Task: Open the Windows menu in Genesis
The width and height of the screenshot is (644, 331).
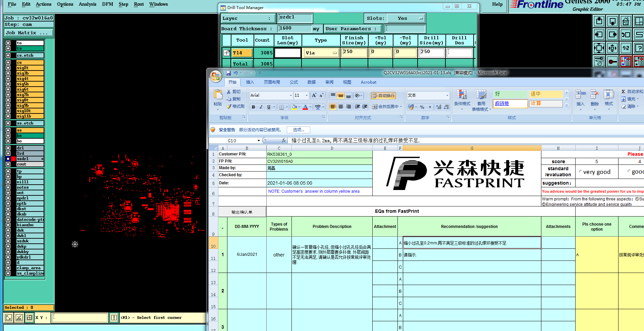Action: (159, 4)
